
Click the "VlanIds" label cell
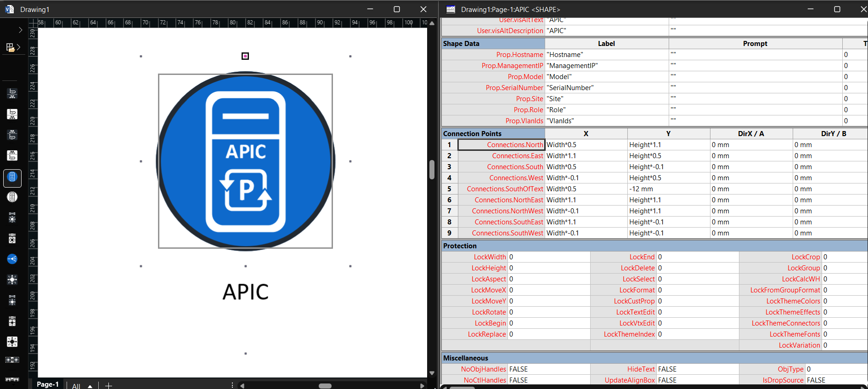[x=607, y=121]
